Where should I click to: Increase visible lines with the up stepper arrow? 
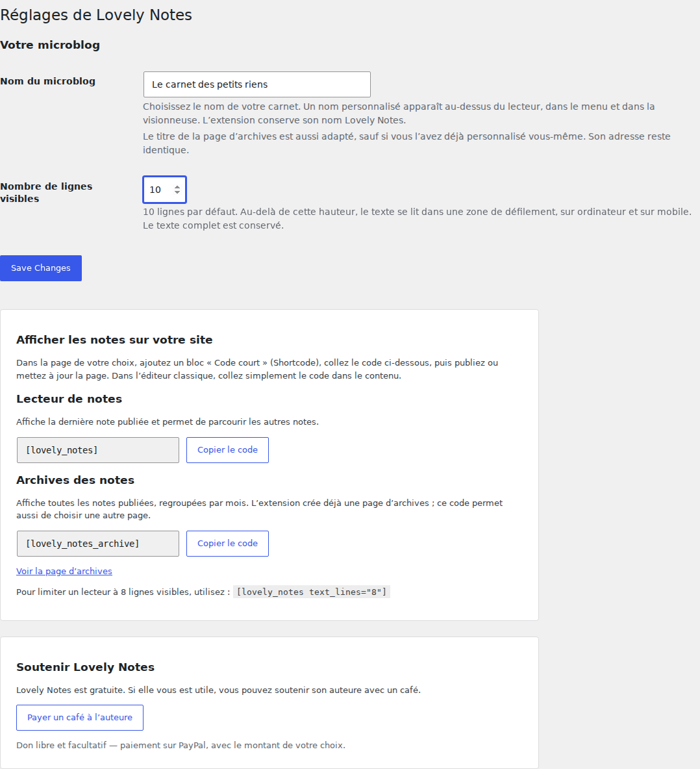point(177,187)
